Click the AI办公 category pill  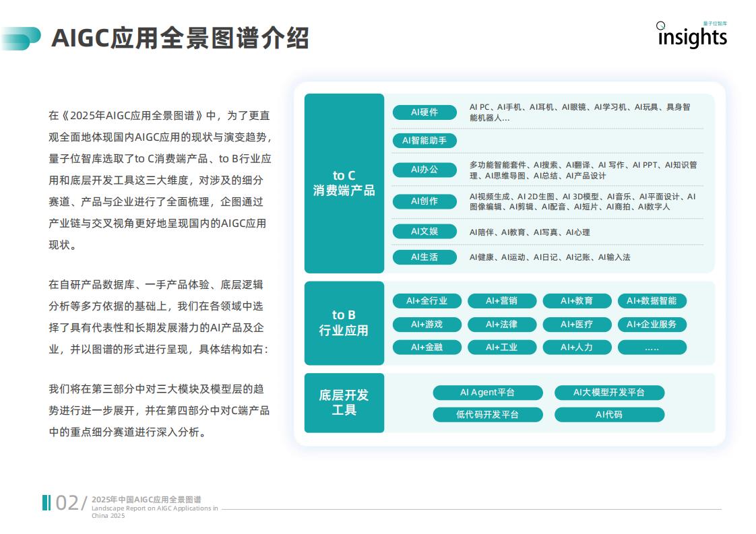coord(424,170)
